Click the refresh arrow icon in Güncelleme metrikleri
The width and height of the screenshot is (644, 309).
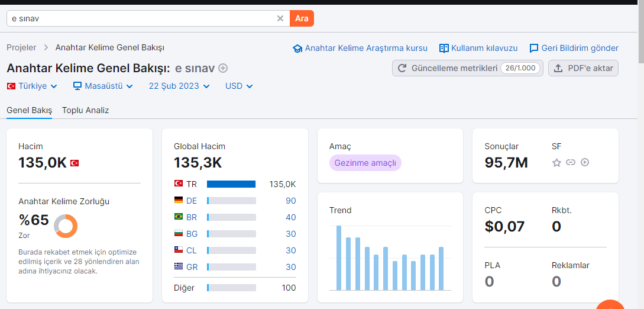point(403,68)
